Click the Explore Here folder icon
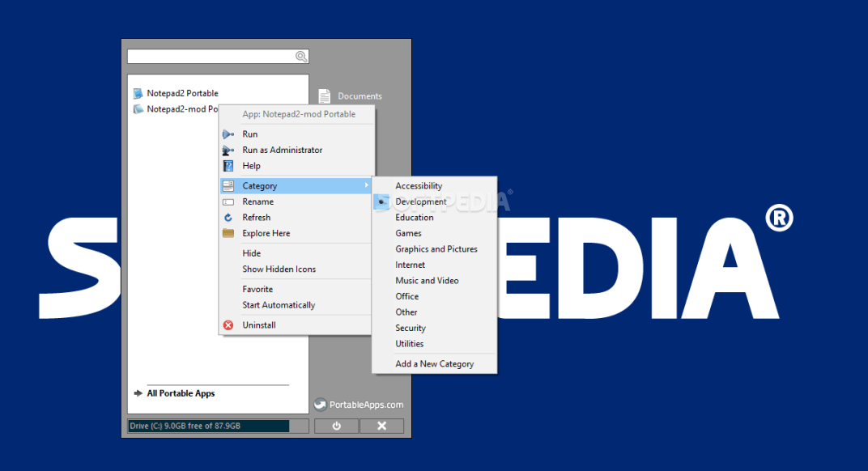This screenshot has width=868, height=471. click(x=228, y=234)
